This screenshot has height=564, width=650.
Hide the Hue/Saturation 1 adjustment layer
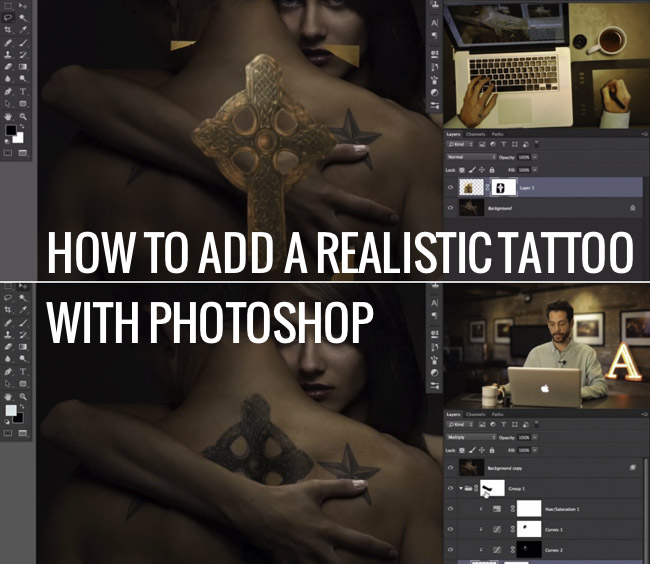[451, 509]
